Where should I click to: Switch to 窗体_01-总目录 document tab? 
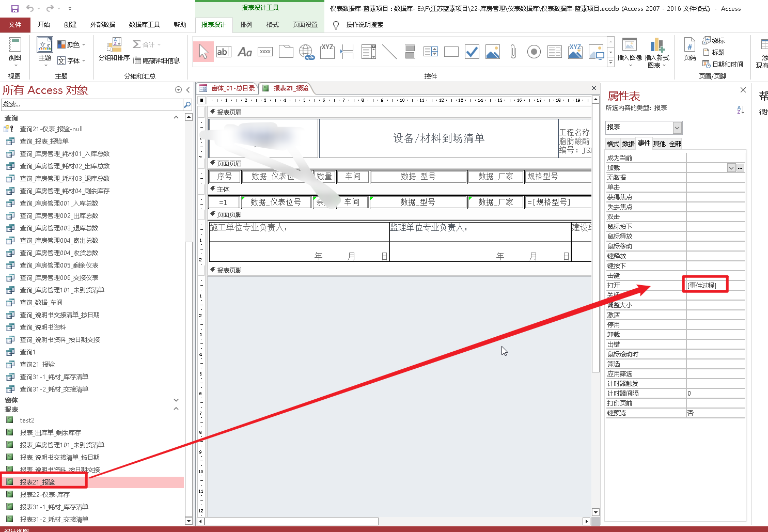pyautogui.click(x=227, y=88)
